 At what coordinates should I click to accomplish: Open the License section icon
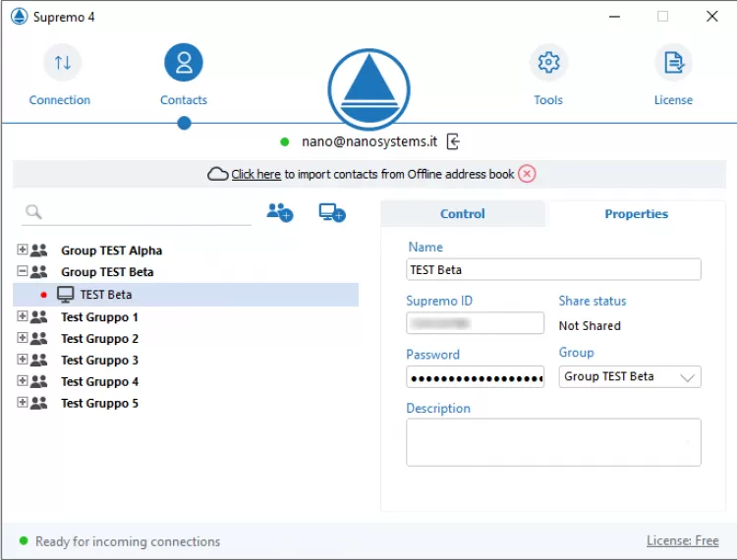pos(673,64)
